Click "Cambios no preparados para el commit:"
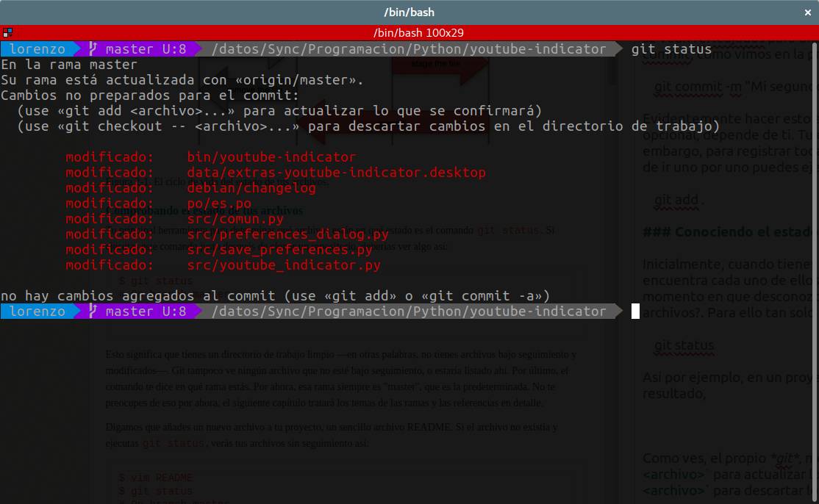 point(150,96)
